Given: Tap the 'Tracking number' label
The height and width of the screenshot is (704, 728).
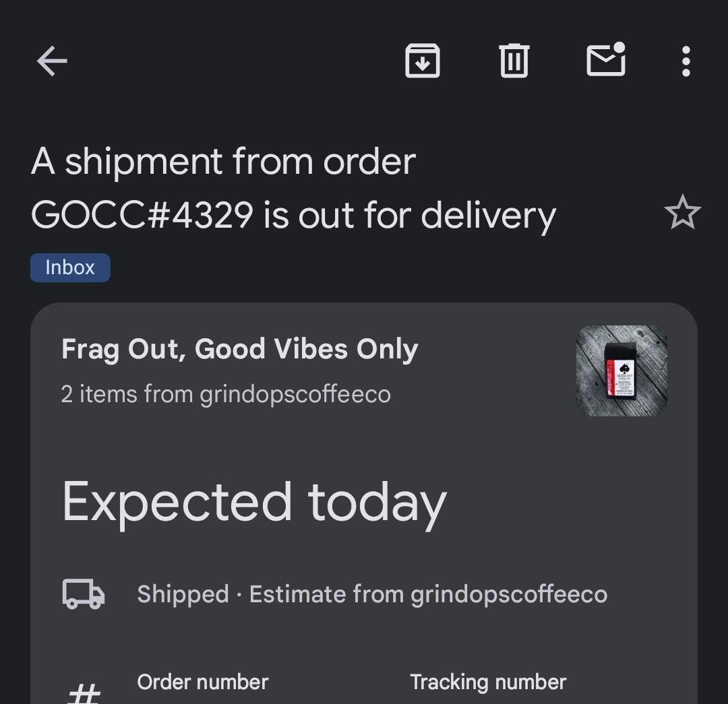Looking at the screenshot, I should pos(488,682).
